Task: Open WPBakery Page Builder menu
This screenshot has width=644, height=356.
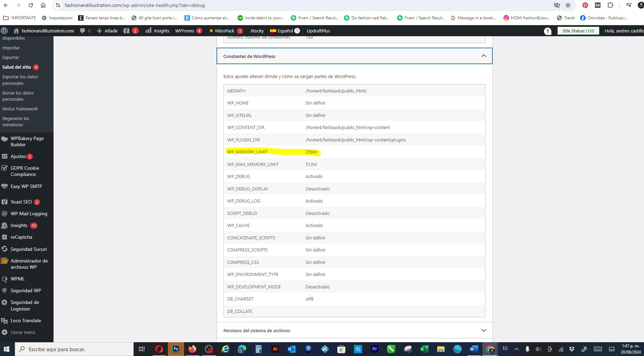Action: pos(27,141)
